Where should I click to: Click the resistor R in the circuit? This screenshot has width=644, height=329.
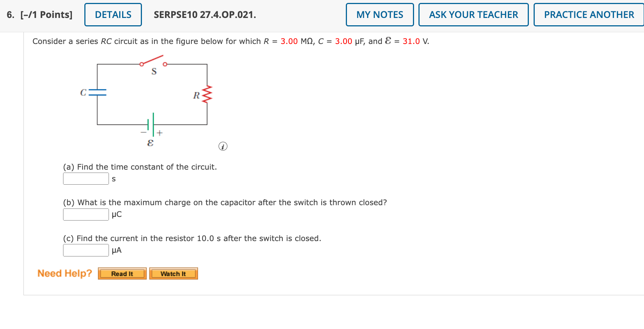pos(206,94)
